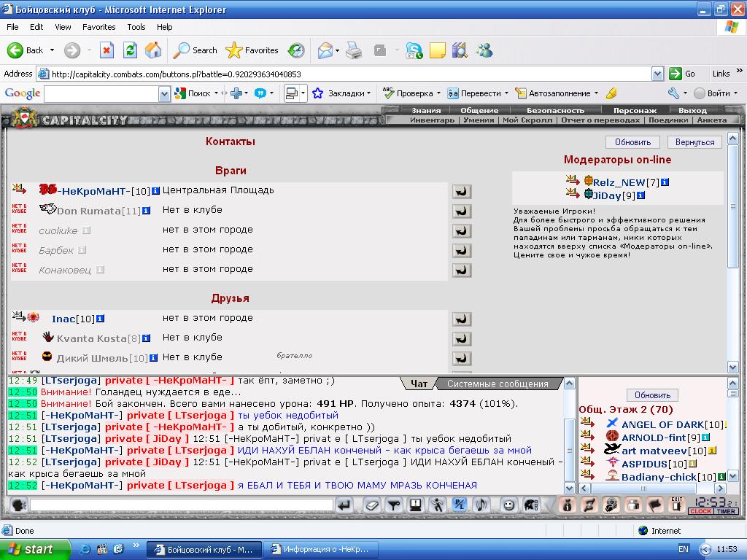
Task: Click private message arrow for Don Rumata row
Action: pos(462,211)
